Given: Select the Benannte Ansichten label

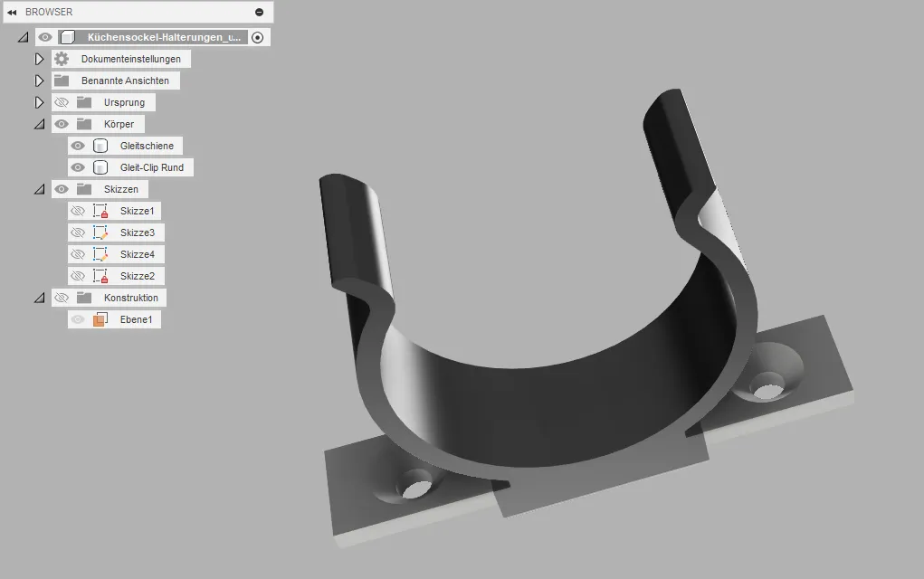Looking at the screenshot, I should (x=125, y=81).
